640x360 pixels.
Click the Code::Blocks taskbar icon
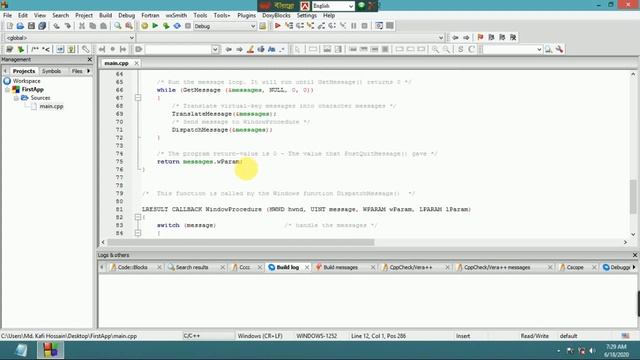tap(51, 350)
